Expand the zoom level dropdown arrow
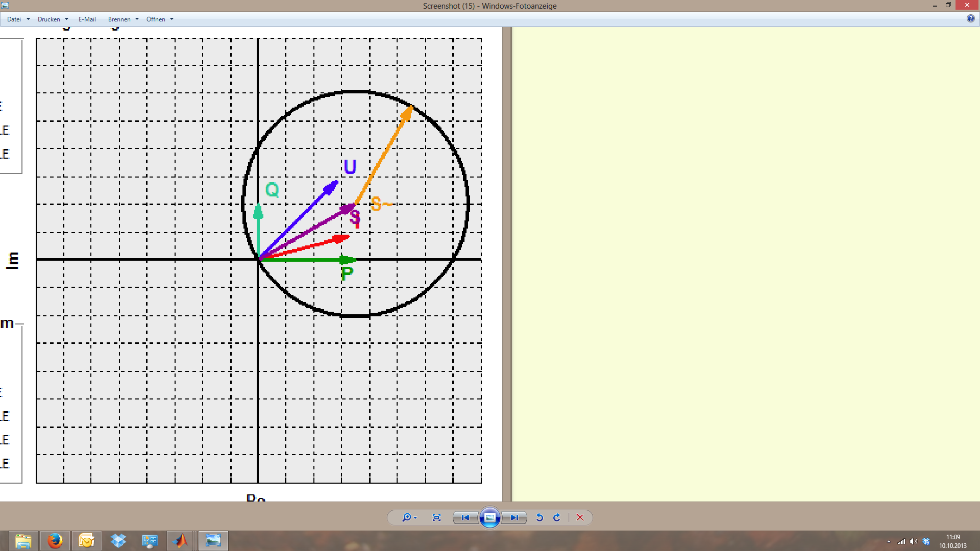 [x=415, y=518]
